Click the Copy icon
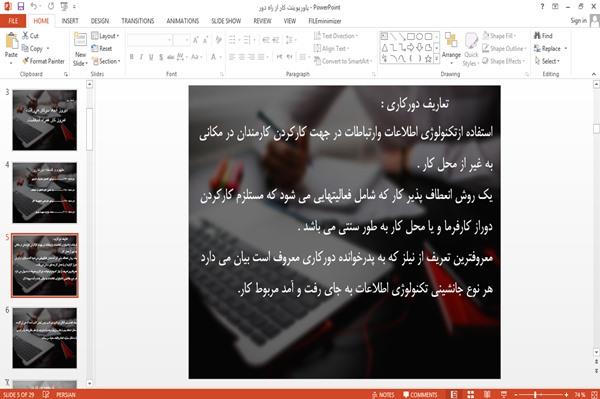 [25, 48]
